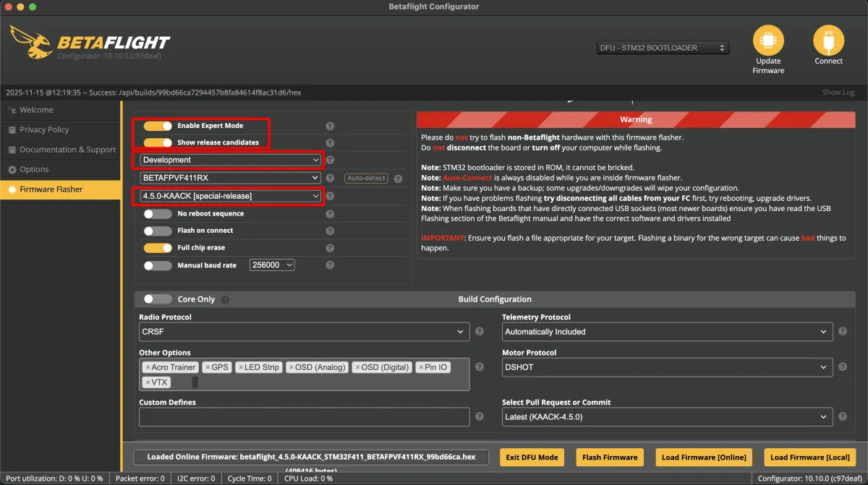Open the 4.5.0-KAACK firmware version dropdown

coord(231,196)
